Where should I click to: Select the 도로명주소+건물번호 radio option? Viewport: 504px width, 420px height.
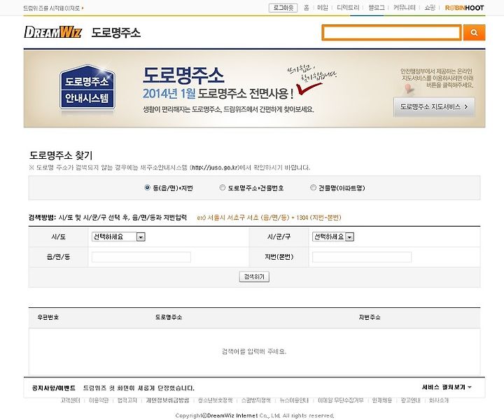[222, 188]
